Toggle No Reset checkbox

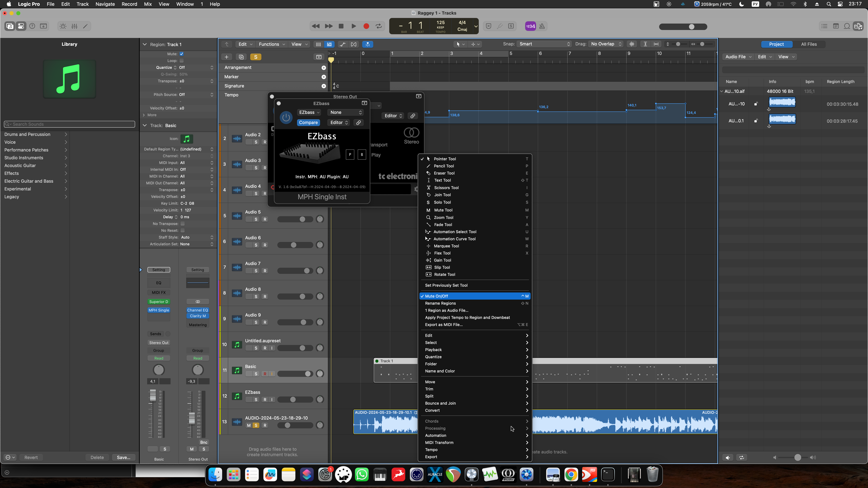point(183,230)
